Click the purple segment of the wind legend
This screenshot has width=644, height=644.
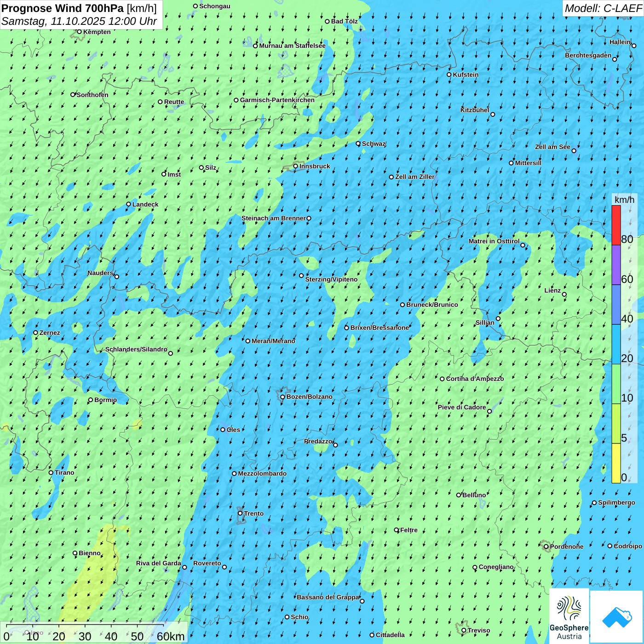pos(616,265)
